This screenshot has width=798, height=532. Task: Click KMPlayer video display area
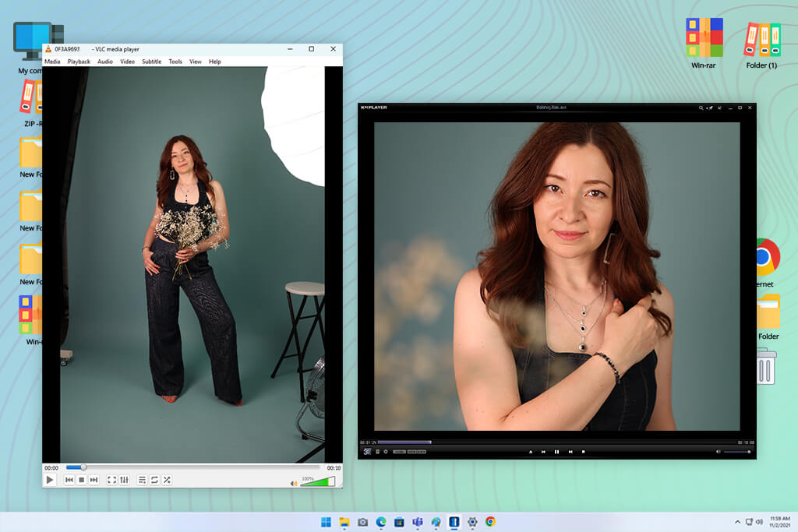pos(556,277)
